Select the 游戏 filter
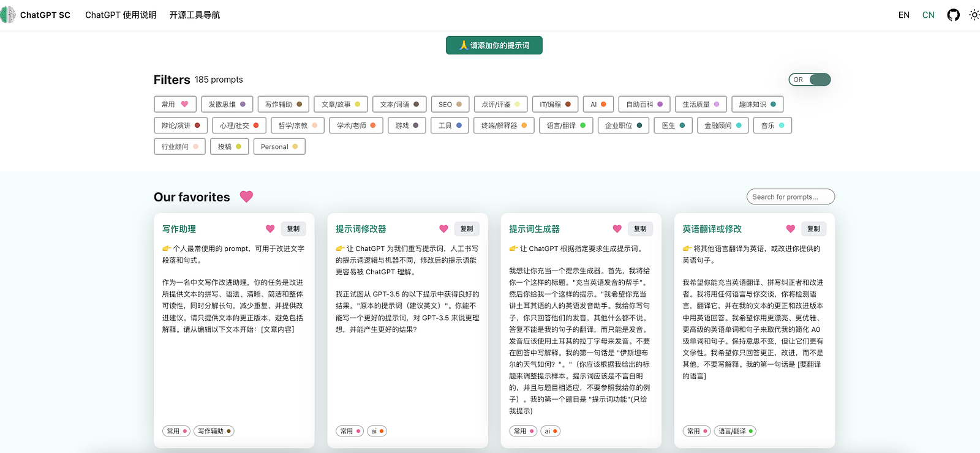 407,125
